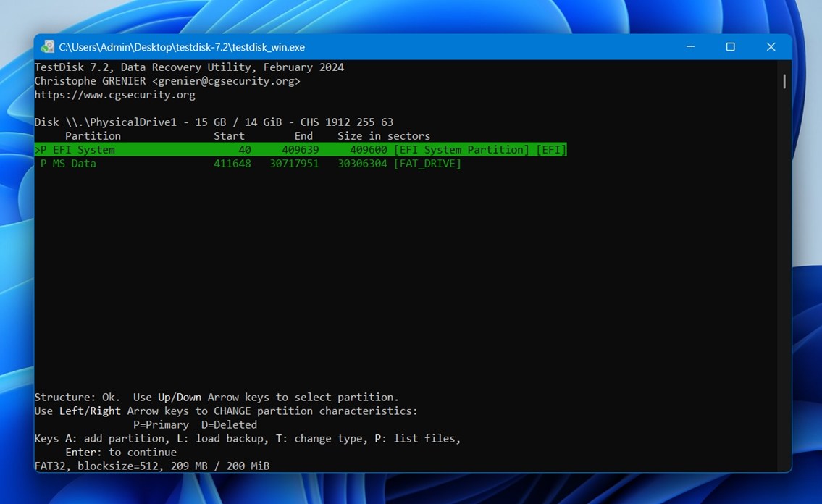Click the Disk \\.\PhysicalDrive1 info line

pos(214,122)
